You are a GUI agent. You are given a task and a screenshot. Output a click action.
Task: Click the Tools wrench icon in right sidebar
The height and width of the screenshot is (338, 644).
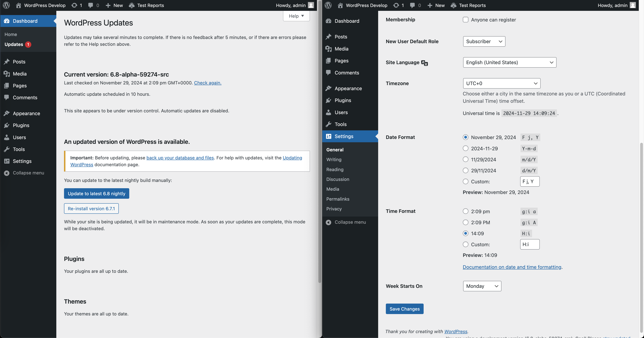pyautogui.click(x=328, y=124)
